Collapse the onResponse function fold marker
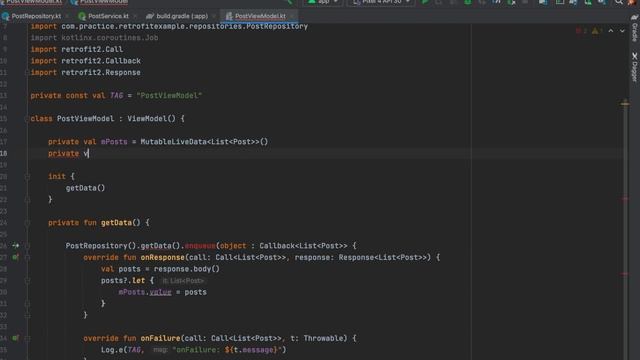 pyautogui.click(x=27, y=258)
